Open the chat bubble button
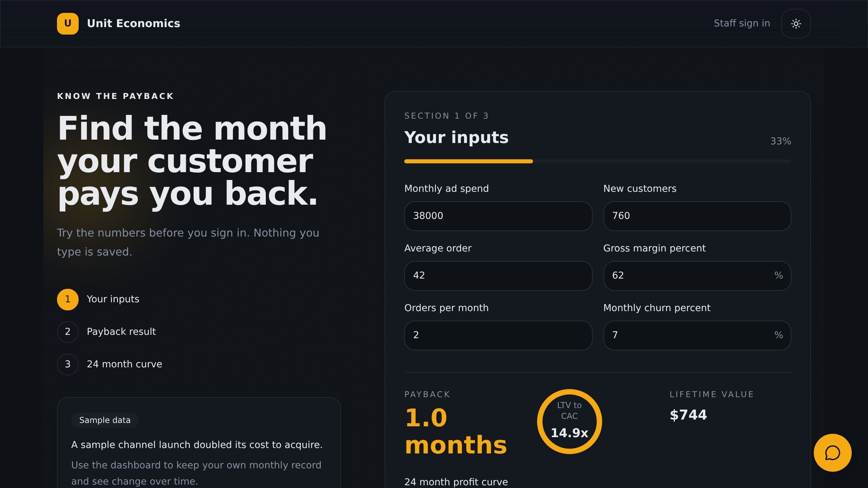The width and height of the screenshot is (868, 488). [832, 453]
